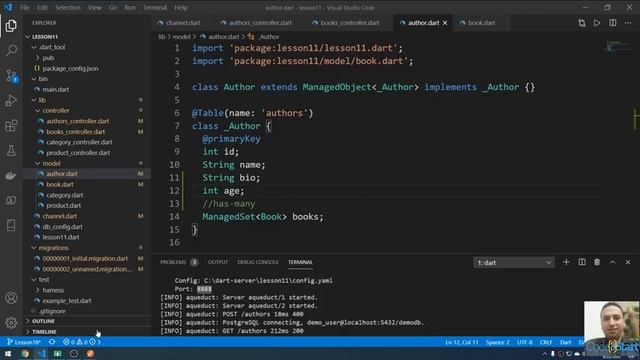Open the Manage gear menu
This screenshot has height=360, width=640.
11,322
